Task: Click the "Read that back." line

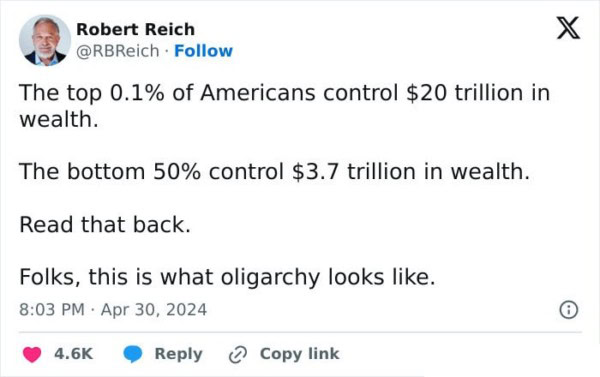Action: (105, 224)
